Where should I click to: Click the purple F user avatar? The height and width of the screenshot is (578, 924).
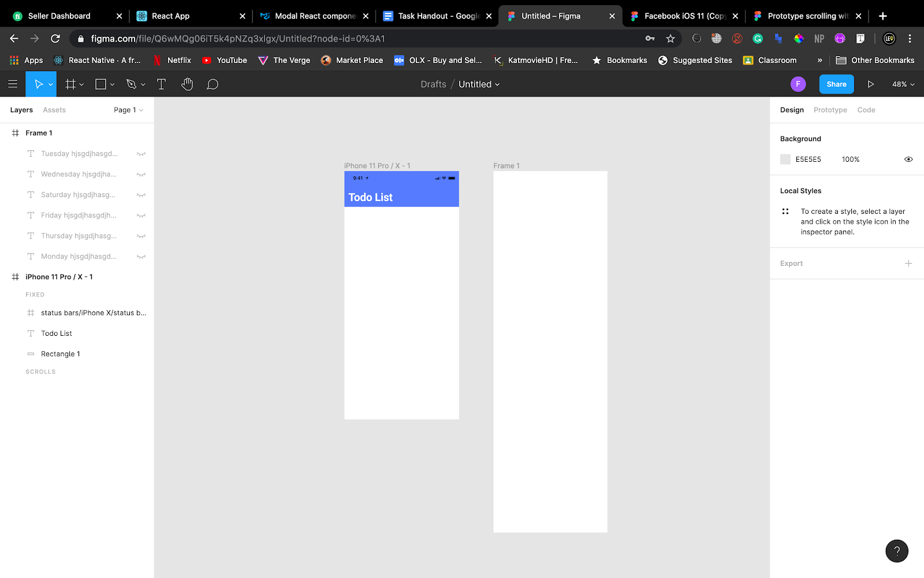click(798, 84)
